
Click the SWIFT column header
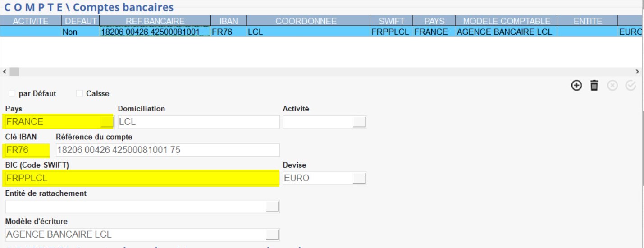click(392, 21)
